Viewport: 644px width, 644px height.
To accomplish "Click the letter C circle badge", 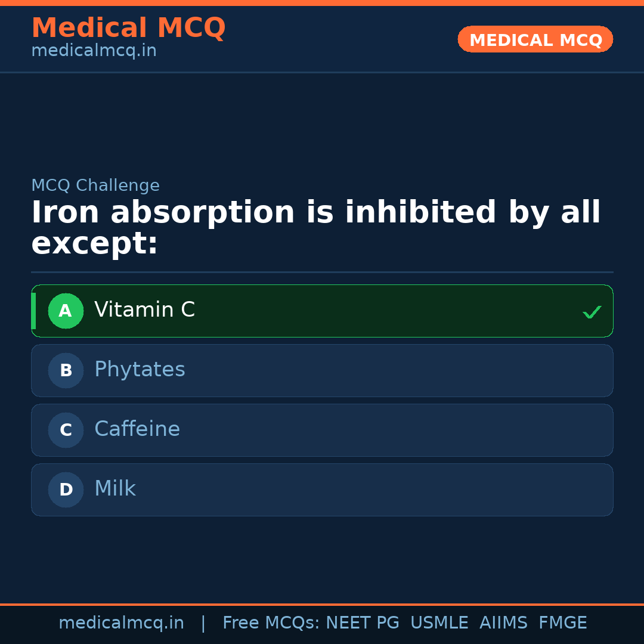I will 66,431.
